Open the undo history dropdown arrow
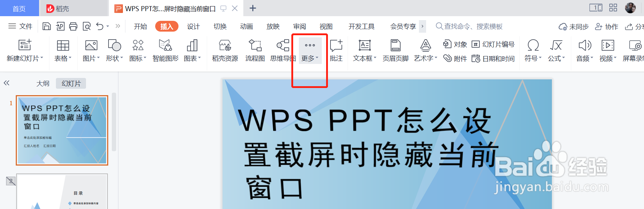Screen dimensions: 644x209 108,26
